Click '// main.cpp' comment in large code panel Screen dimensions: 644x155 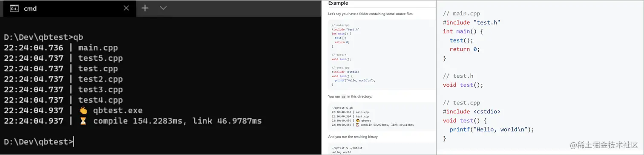pyautogui.click(x=461, y=14)
